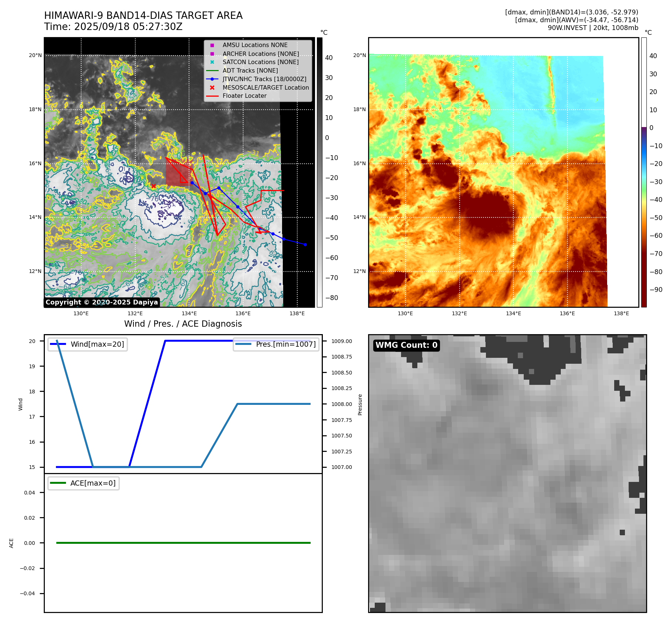Click the vertical Pressure axis label
The width and height of the screenshot is (672, 626).
[360, 404]
